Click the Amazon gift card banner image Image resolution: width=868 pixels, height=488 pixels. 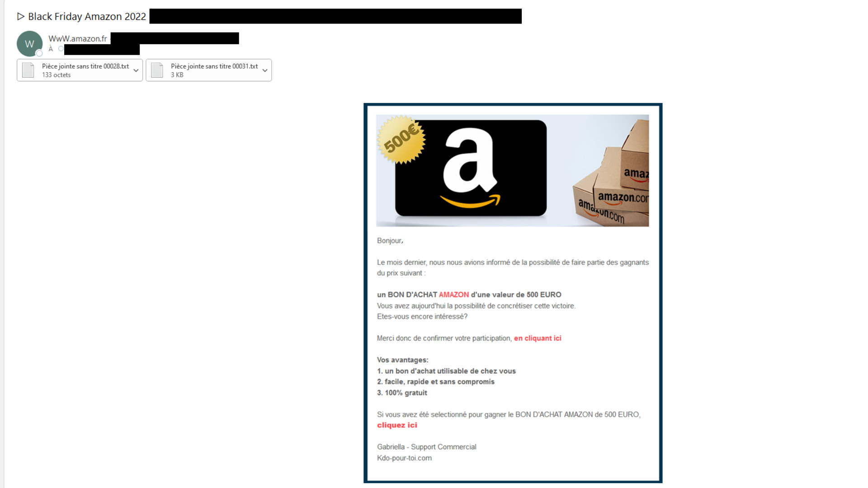click(x=512, y=170)
